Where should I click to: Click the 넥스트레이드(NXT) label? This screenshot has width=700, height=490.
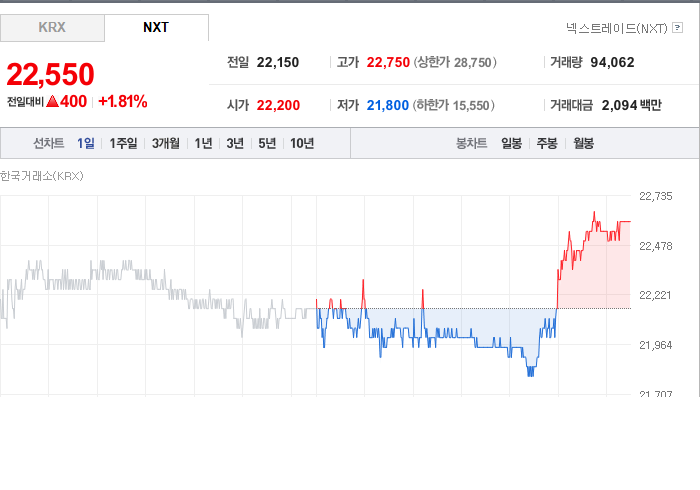617,28
